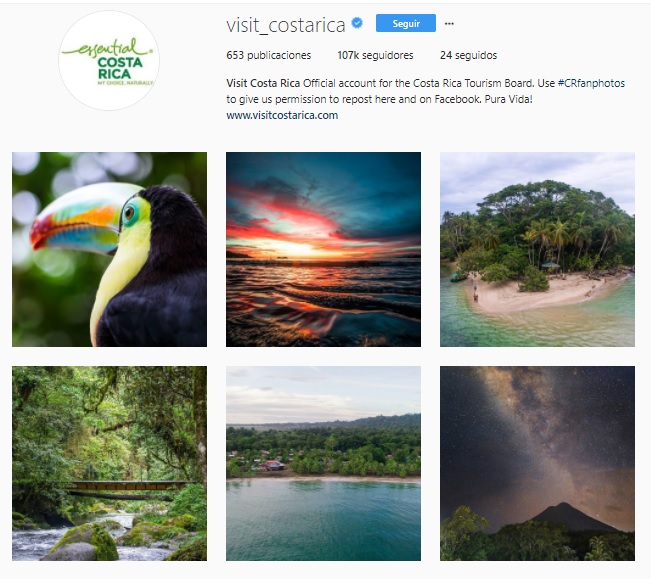651x579 pixels.
Task: Open the 24 seguidos following list
Action: [468, 55]
